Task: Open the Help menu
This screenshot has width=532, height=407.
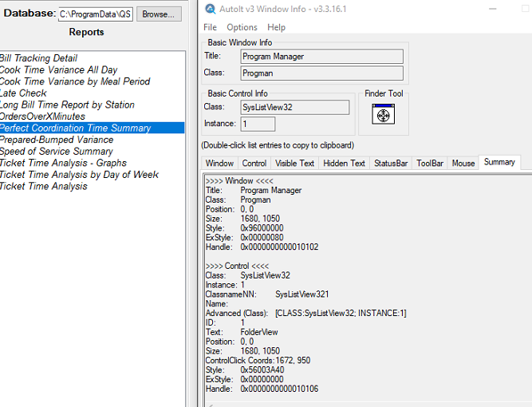Action: 276,27
